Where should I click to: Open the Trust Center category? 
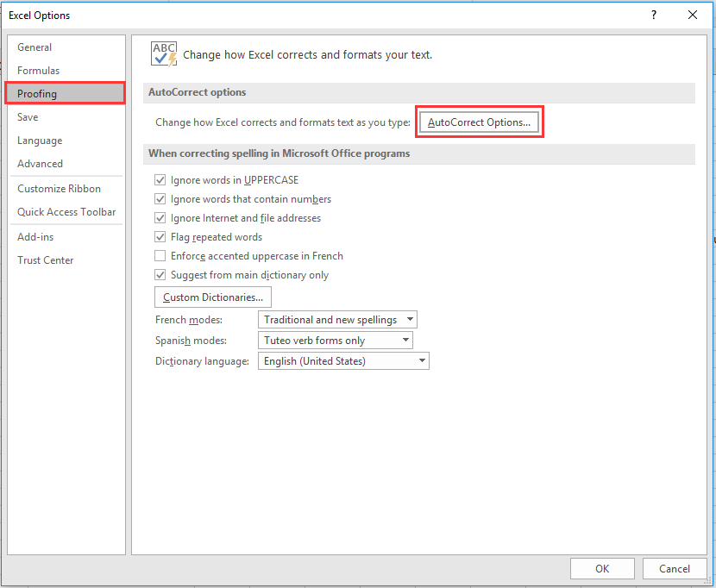click(x=46, y=260)
